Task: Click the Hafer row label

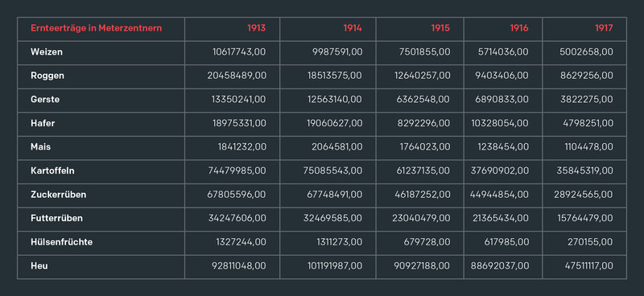Action: pos(43,123)
